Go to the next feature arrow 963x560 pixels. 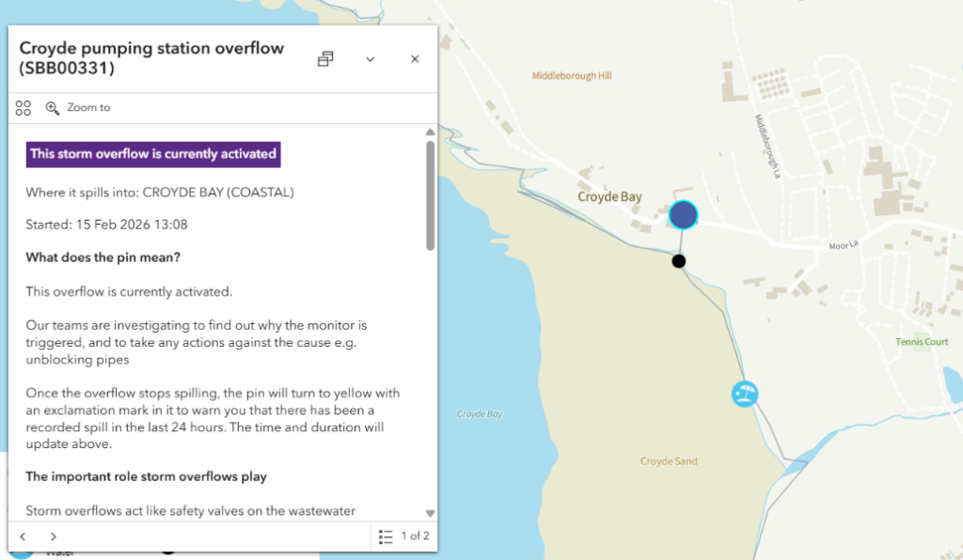click(x=54, y=537)
